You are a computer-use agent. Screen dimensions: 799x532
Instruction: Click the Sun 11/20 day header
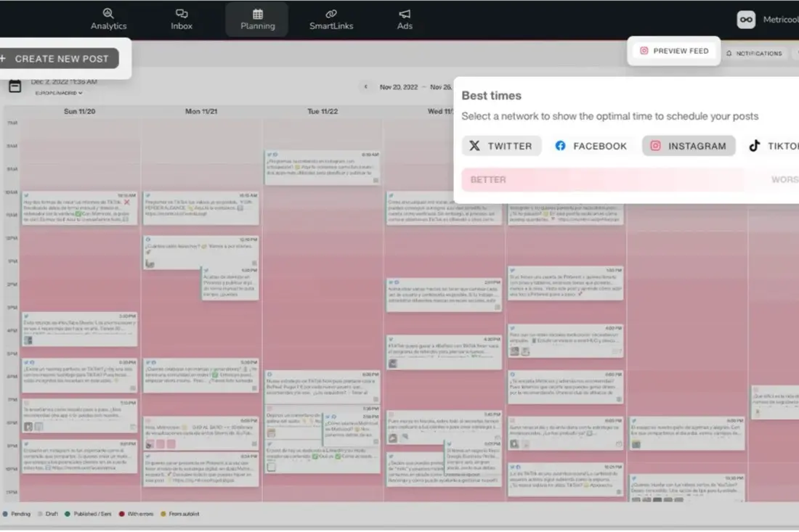79,112
